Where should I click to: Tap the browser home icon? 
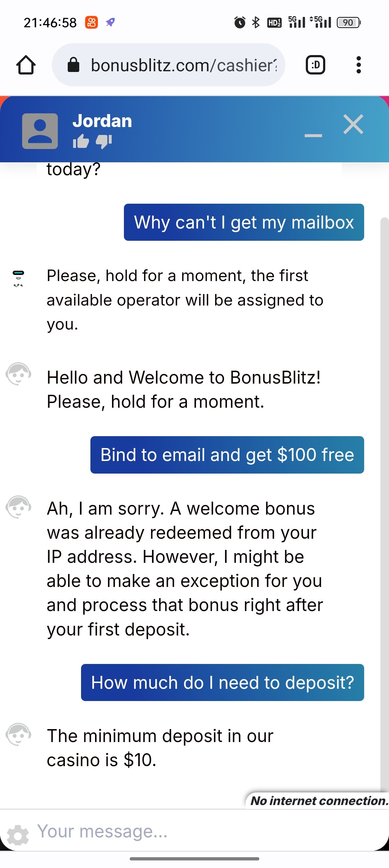[x=26, y=65]
